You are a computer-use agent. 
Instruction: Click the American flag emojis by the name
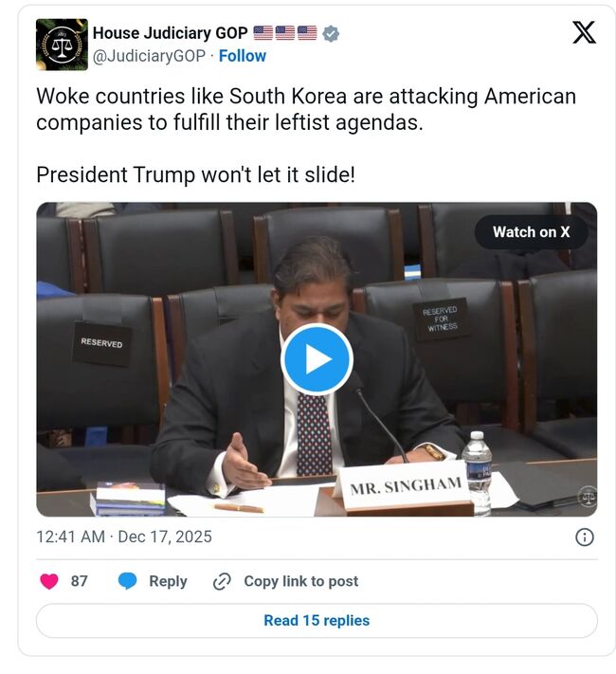pyautogui.click(x=285, y=32)
